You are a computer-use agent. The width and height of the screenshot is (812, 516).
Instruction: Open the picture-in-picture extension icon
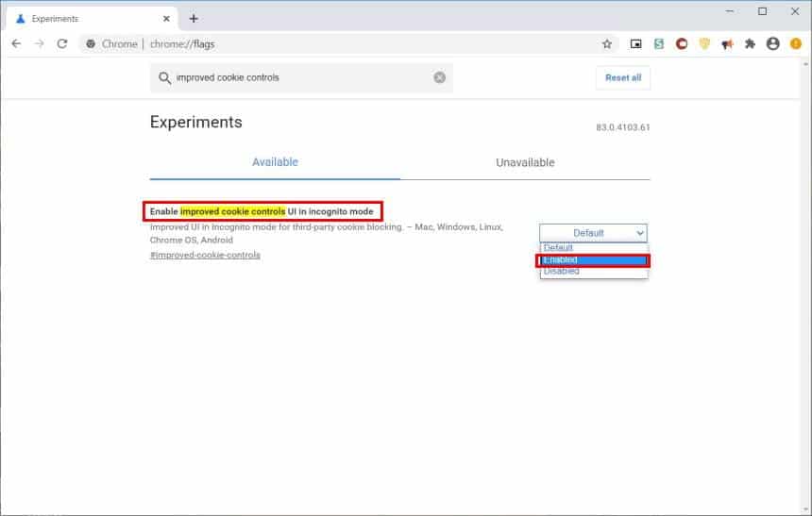click(x=635, y=44)
